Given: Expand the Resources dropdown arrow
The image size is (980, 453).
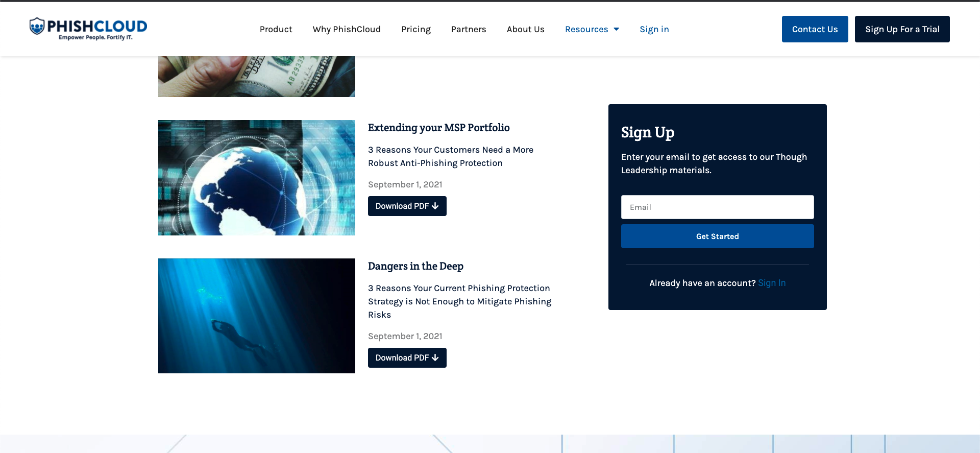Looking at the screenshot, I should [616, 29].
